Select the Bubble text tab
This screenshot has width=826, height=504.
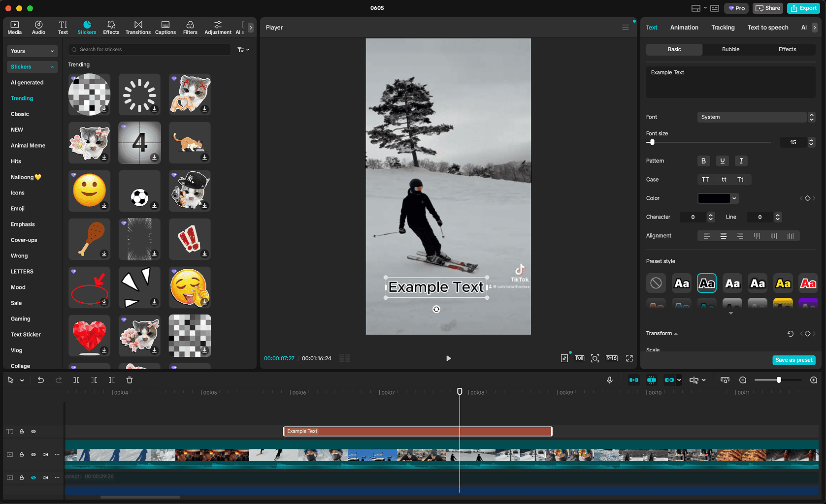pos(730,49)
